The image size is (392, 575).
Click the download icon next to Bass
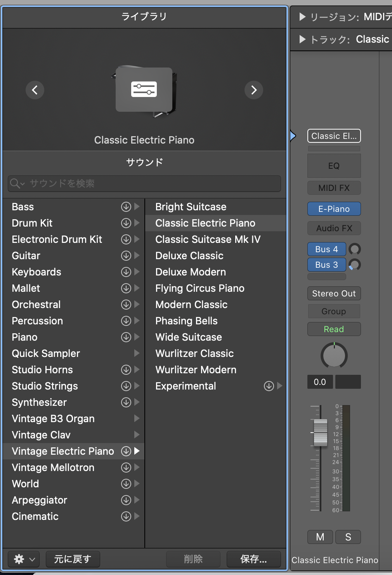point(126,207)
